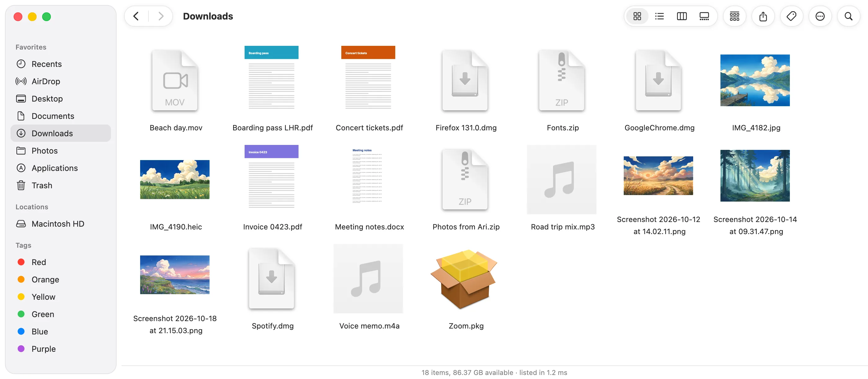Switch to icon grid view
The image size is (868, 379).
(637, 16)
